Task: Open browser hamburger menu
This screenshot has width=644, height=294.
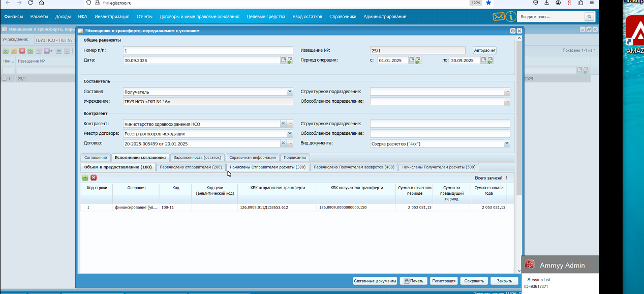Action: tap(592, 3)
